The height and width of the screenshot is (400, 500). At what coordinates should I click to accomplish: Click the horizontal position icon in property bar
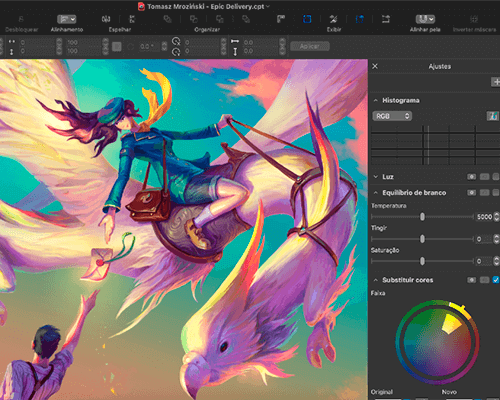(x=12, y=42)
